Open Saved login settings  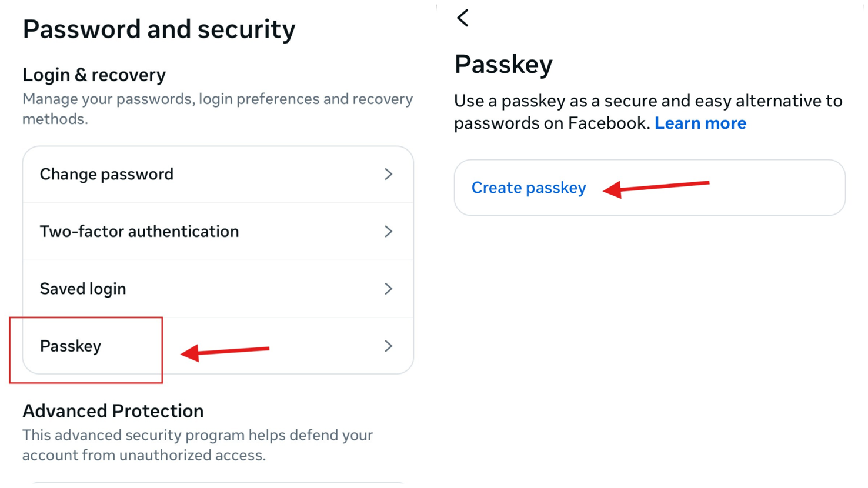point(82,289)
